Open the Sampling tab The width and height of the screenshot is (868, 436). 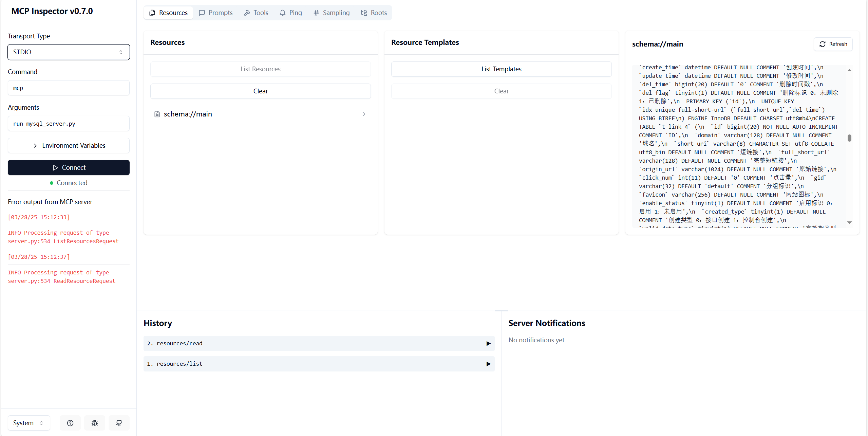tap(331, 13)
